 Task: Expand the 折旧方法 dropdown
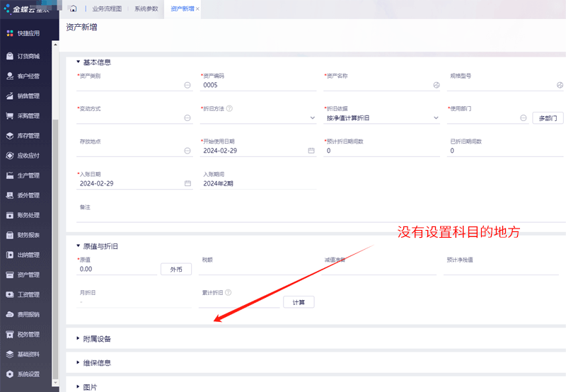(x=312, y=118)
